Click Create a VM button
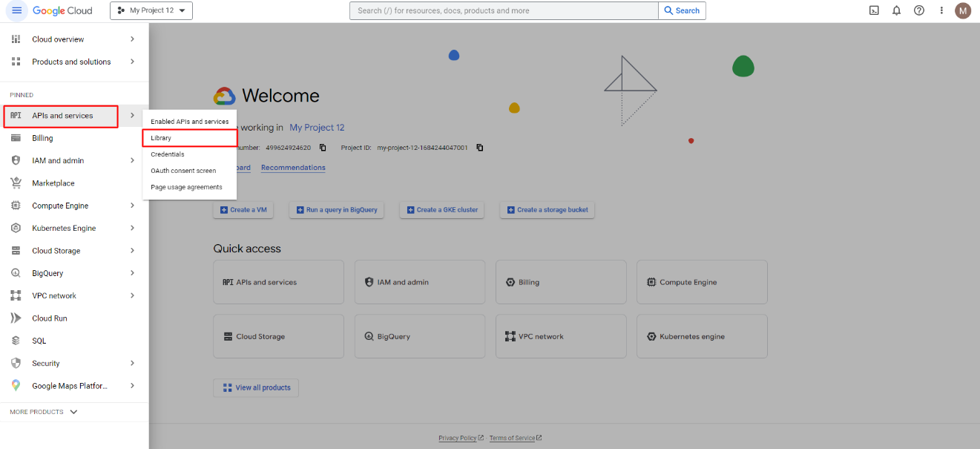The height and width of the screenshot is (449, 980). click(x=243, y=210)
